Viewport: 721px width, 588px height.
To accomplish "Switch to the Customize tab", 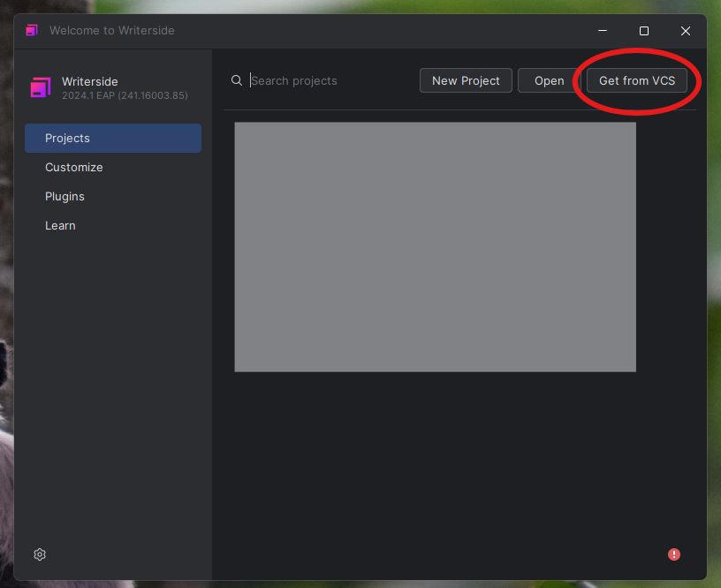I will click(x=74, y=168).
